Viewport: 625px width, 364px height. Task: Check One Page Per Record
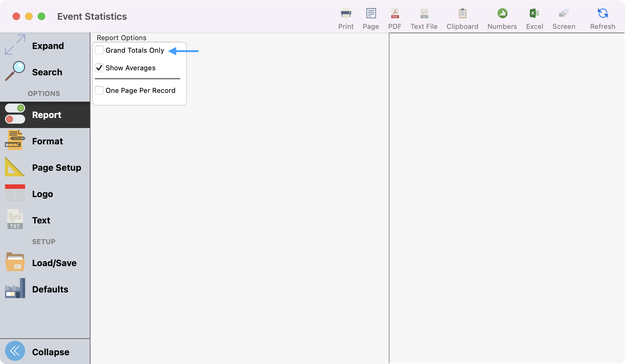pos(99,90)
